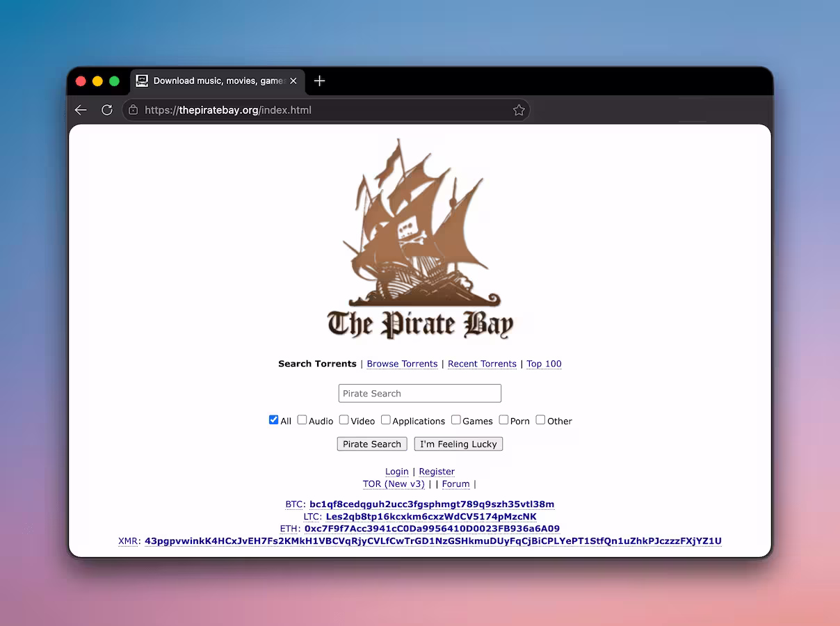Click the I'm Feeling Lucky button
The height and width of the screenshot is (626, 840).
[x=458, y=444]
